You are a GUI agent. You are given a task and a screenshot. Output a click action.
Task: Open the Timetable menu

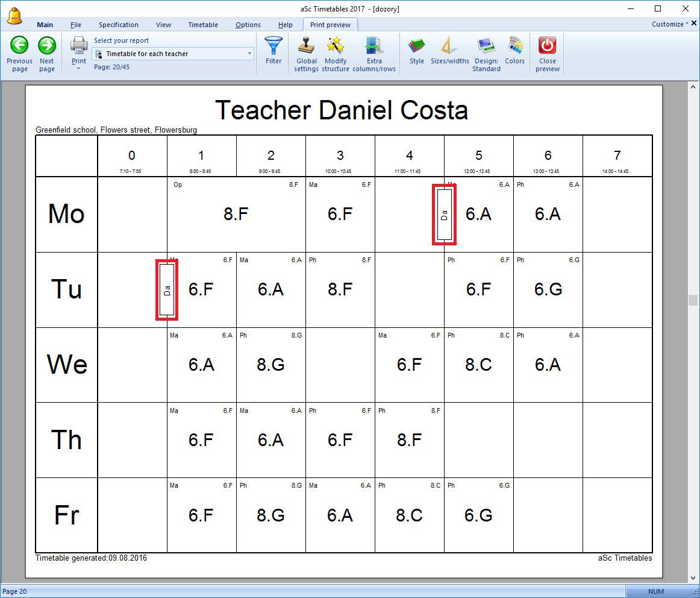(203, 25)
